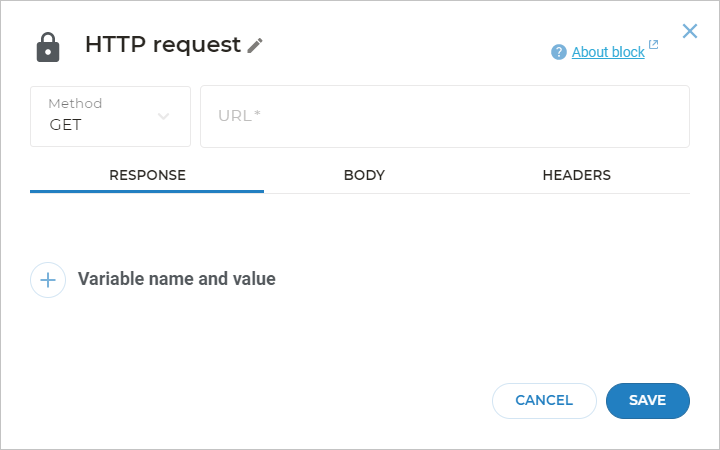Add a variable with the plus icon
720x450 pixels.
(48, 280)
